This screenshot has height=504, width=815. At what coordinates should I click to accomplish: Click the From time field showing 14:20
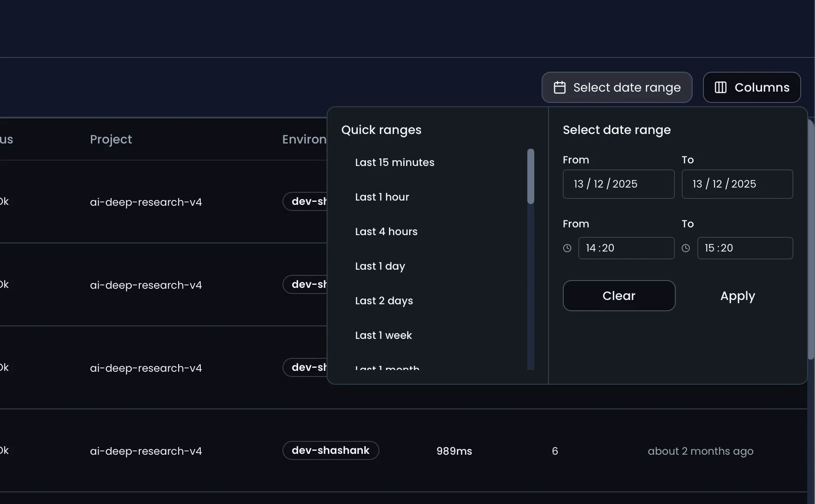[626, 248]
